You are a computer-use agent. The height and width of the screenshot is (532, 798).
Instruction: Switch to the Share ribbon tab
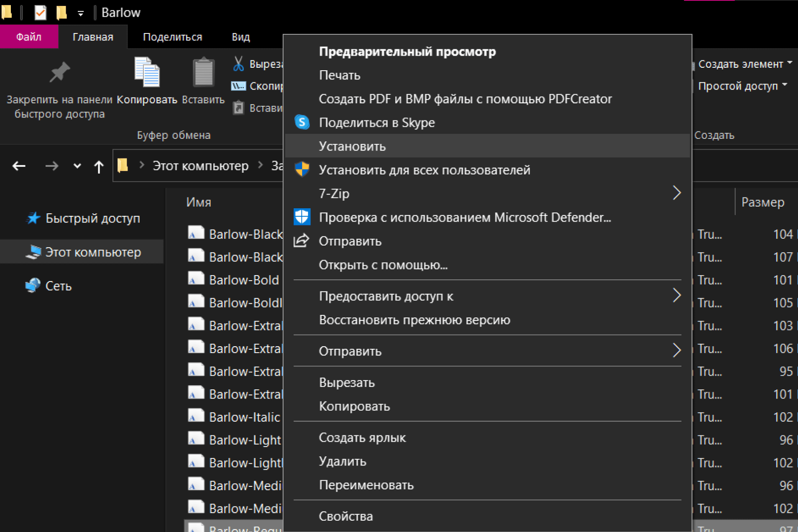(x=172, y=37)
